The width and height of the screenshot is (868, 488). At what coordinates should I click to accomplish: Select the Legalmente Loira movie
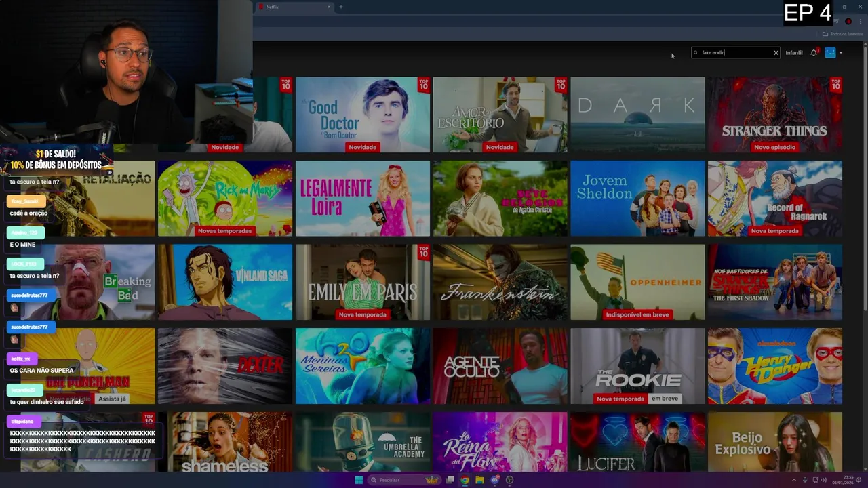363,199
